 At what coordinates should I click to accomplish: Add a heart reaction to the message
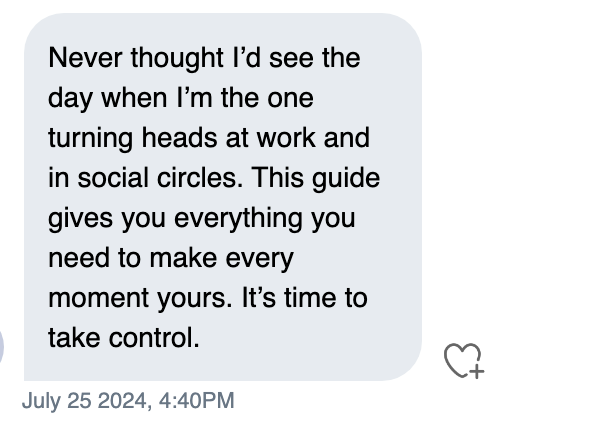(464, 360)
